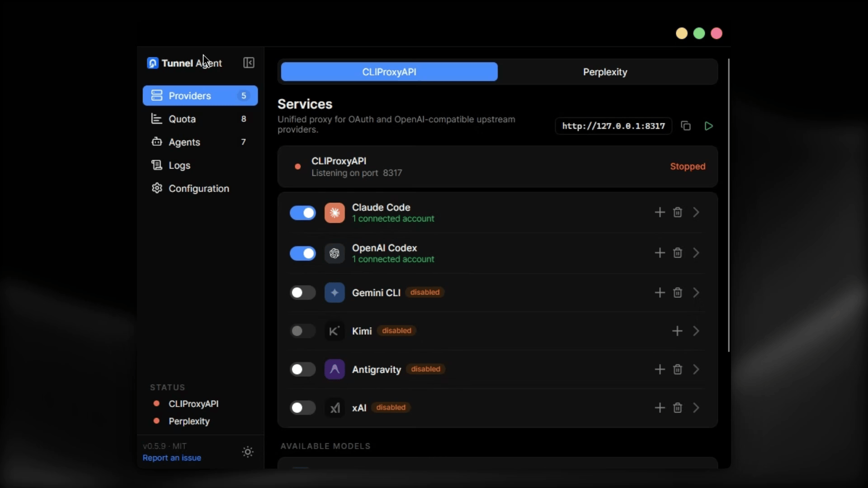Screen dimensions: 868x488
Task: Click the Listening on port 8317 text
Action: point(357,173)
